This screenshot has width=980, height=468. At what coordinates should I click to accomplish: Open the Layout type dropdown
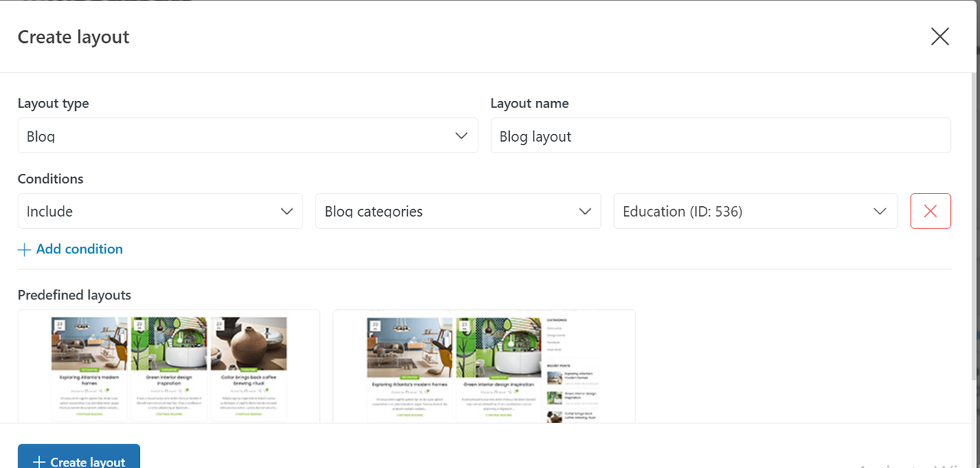pyautogui.click(x=248, y=136)
